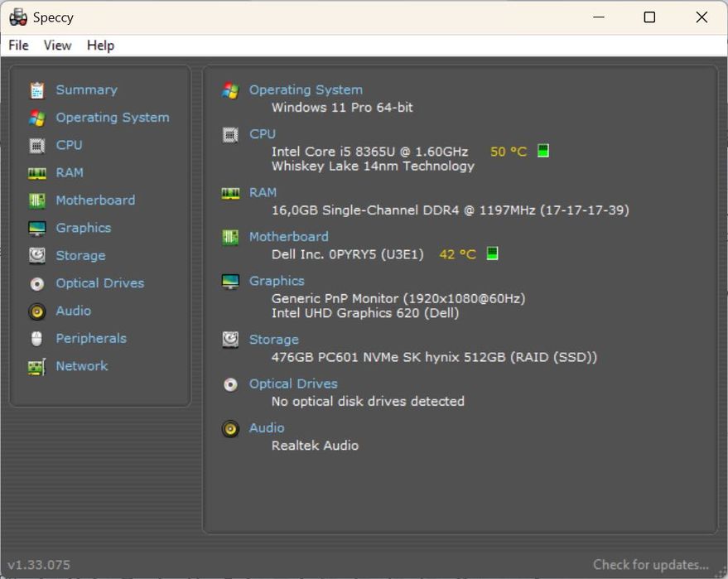Viewport: 728px width, 579px height.
Task: Open Peripherals section from sidebar
Action: pos(91,339)
